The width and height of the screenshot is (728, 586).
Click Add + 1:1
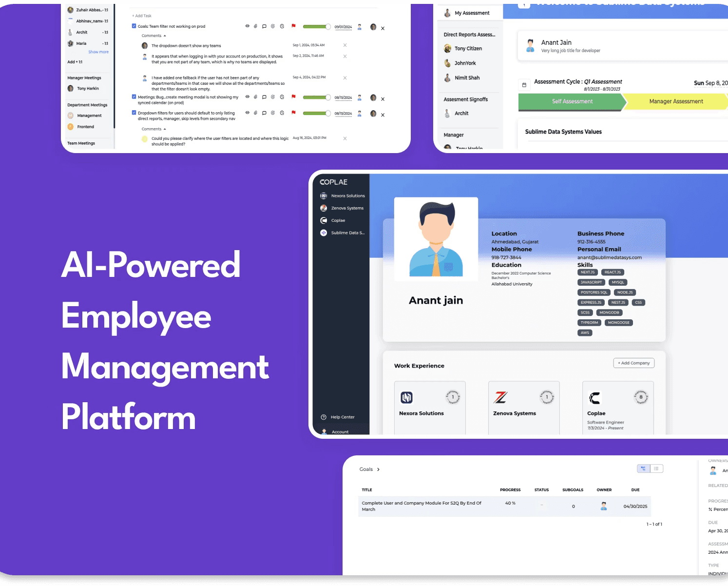pyautogui.click(x=75, y=62)
